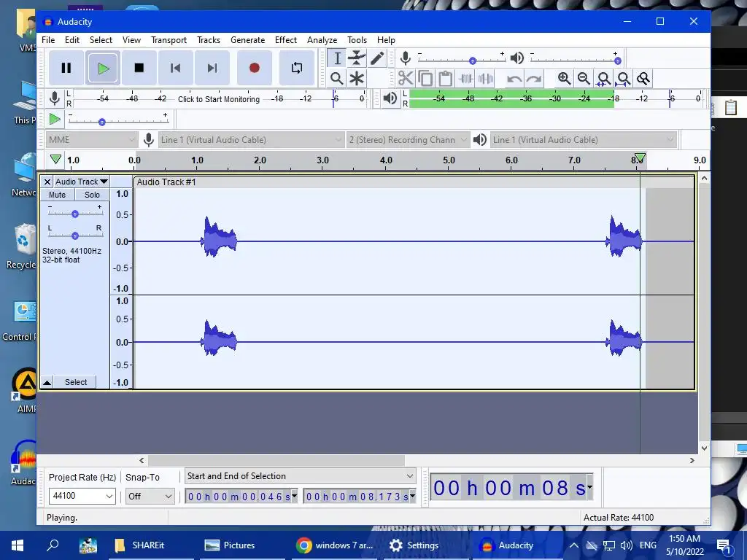Close Audio Track with X button

point(47,182)
